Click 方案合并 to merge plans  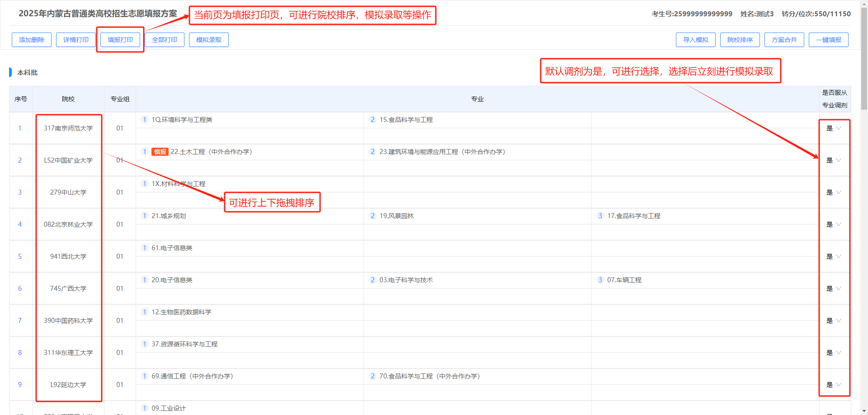(784, 40)
